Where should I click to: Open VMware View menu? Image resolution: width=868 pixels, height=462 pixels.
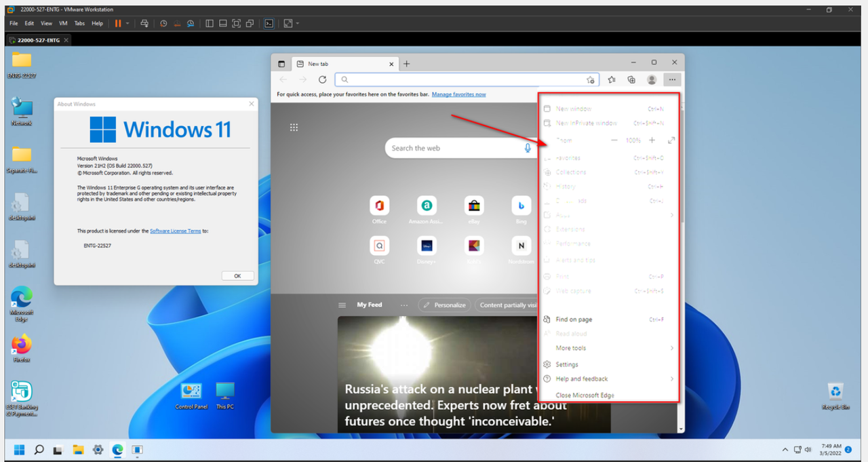(46, 23)
